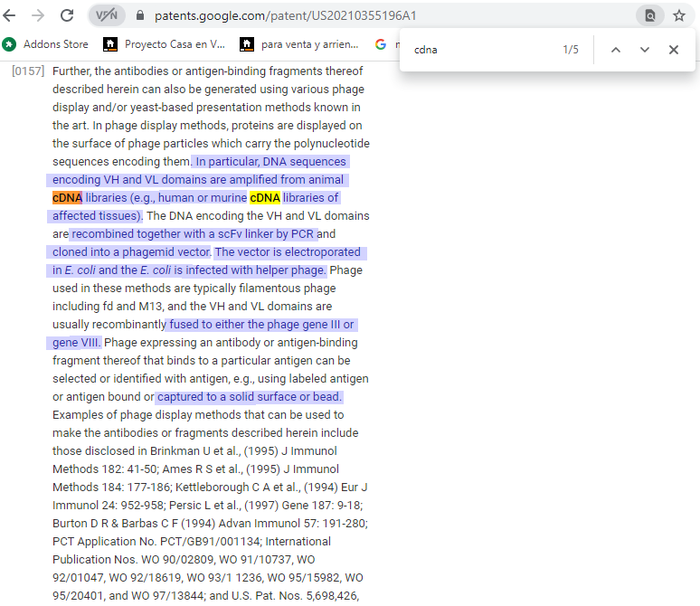
Task: Click highlighted text 'captured to a solid surface or bead'
Action: point(249,397)
